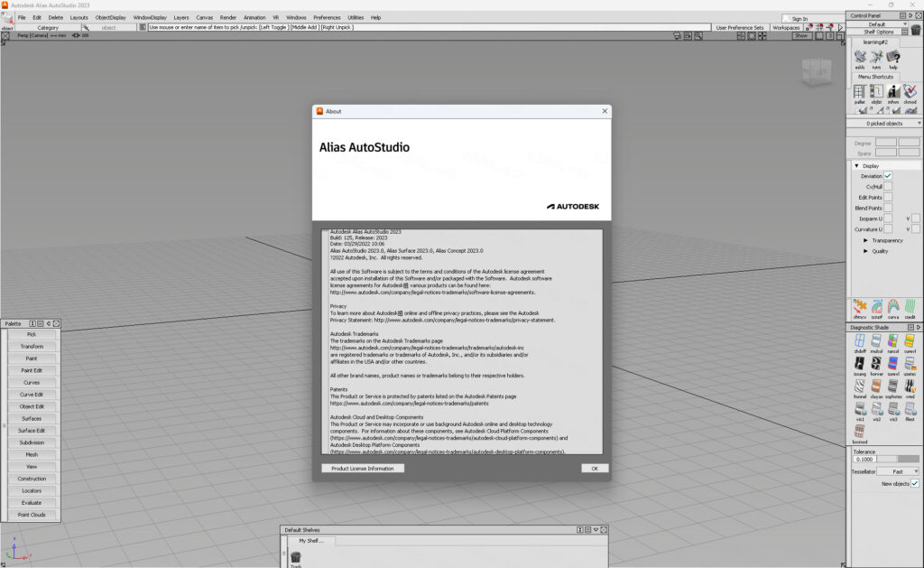The height and width of the screenshot is (568, 924).
Task: Open the Surfaces palette tab
Action: pos(32,418)
